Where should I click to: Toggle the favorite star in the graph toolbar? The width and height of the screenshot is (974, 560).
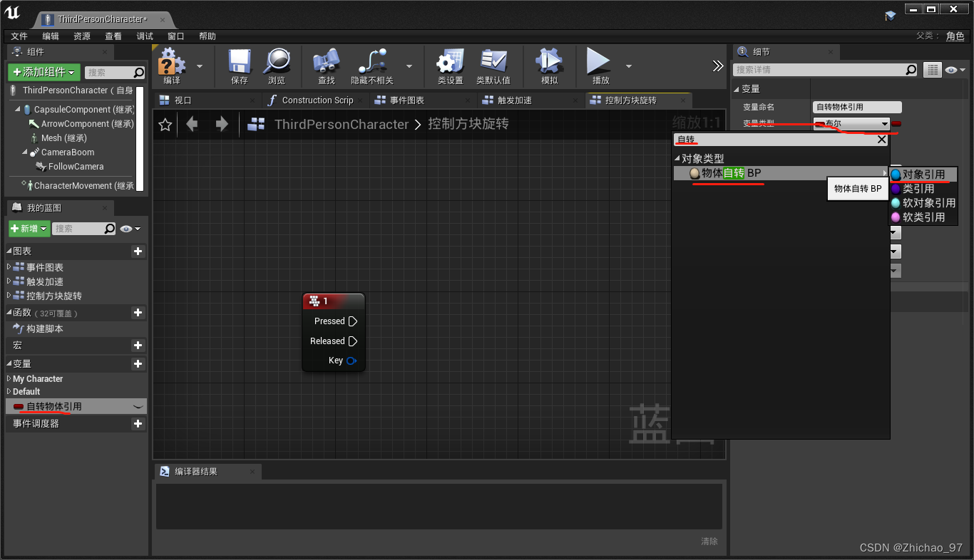tap(165, 124)
